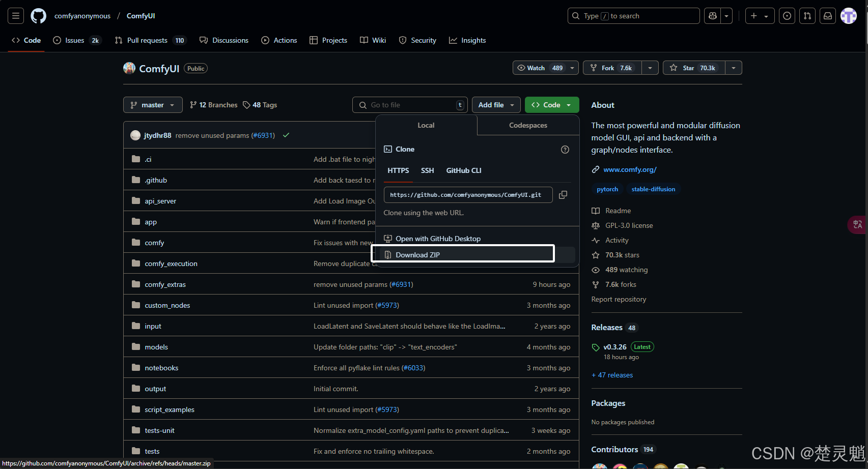Click the clone URL text field
This screenshot has height=469, width=868.
point(468,195)
